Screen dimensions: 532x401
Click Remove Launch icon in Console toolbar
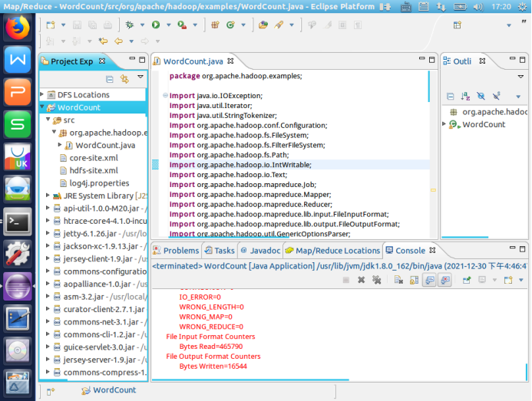(361, 281)
